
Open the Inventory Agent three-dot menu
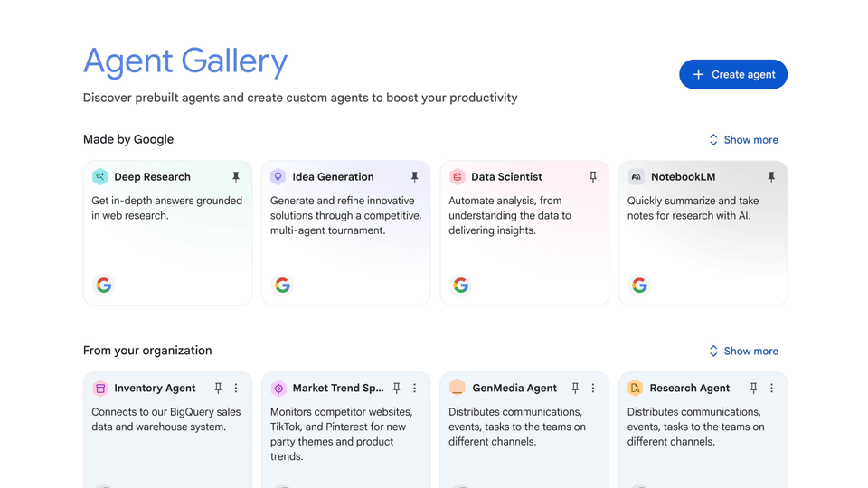236,389
